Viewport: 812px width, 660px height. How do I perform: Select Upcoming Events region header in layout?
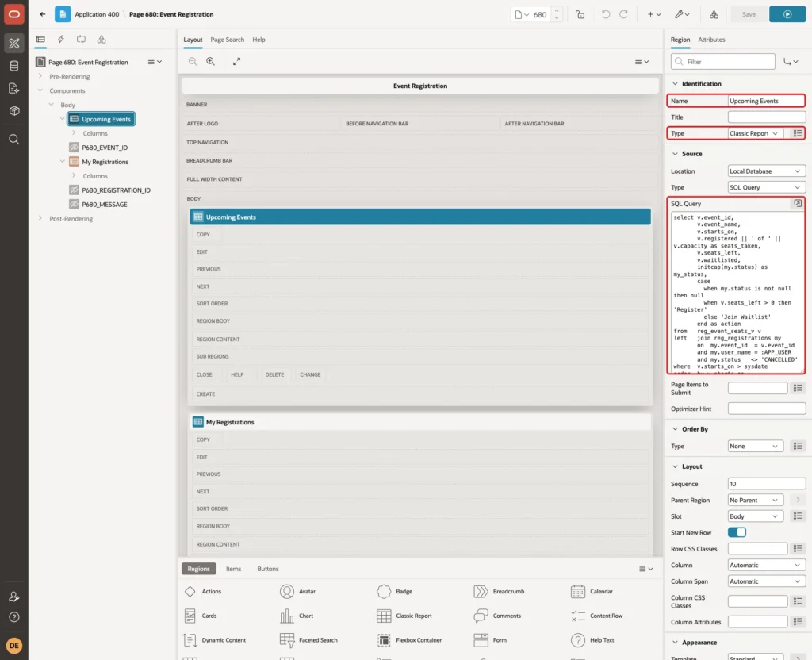tap(420, 217)
